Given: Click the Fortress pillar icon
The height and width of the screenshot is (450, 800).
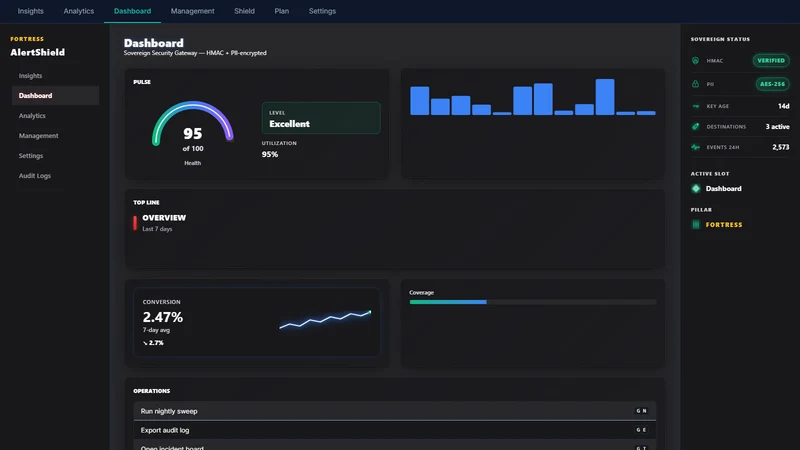Looking at the screenshot, I should coord(696,224).
